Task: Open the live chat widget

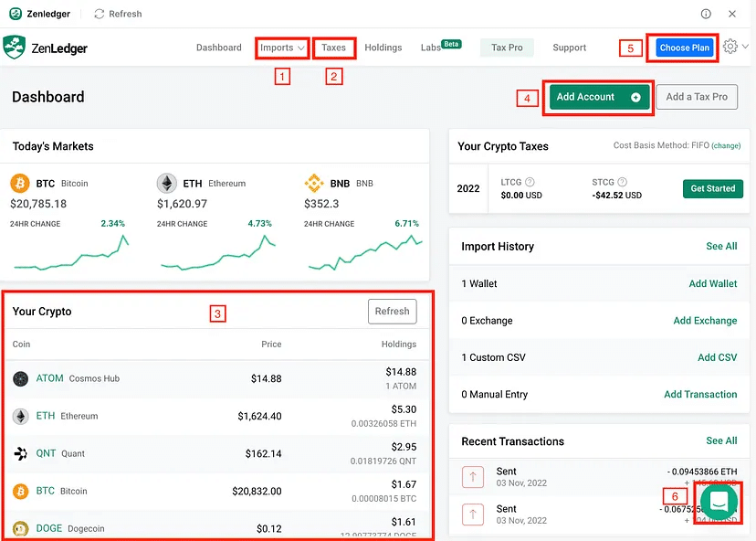Action: (718, 503)
